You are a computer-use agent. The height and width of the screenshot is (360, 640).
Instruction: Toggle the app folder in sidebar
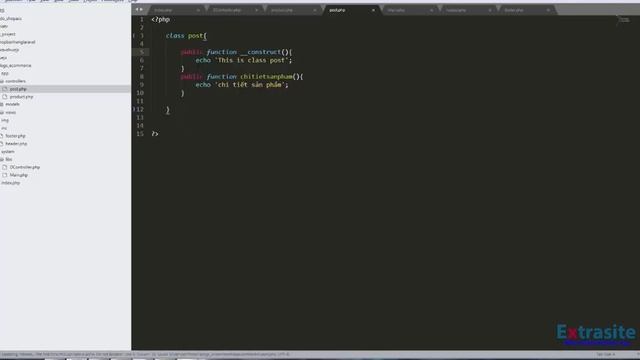pos(4,73)
